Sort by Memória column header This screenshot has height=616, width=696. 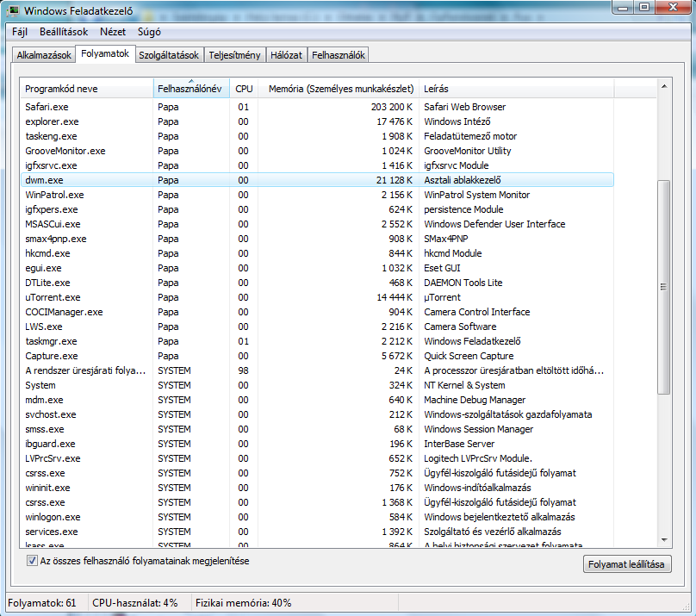click(339, 89)
